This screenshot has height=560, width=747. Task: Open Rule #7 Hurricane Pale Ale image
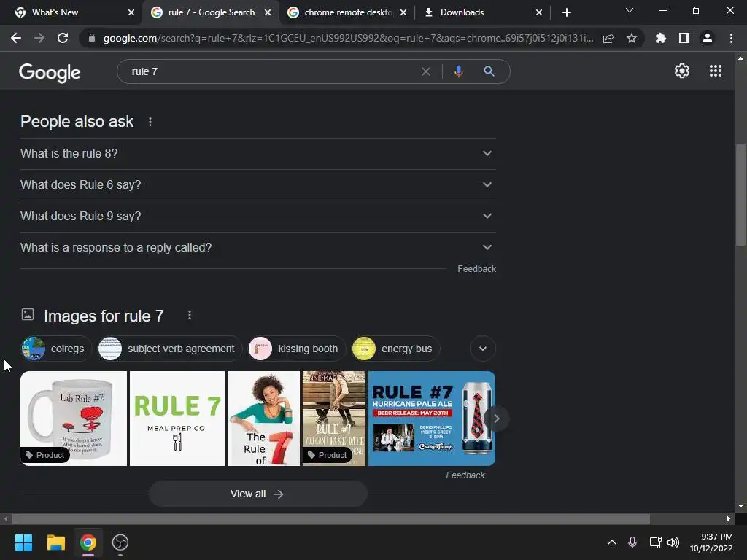[x=432, y=419]
